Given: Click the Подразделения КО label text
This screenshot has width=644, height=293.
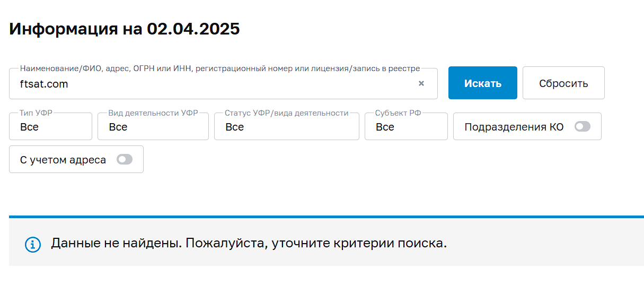Looking at the screenshot, I should [x=514, y=127].
